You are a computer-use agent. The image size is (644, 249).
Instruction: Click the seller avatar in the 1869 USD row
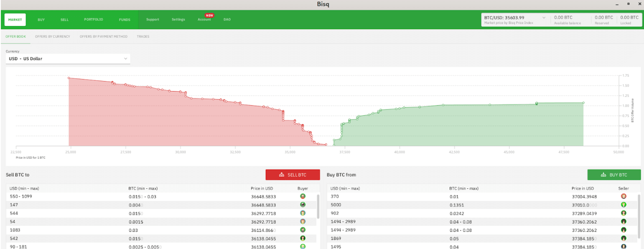point(624,238)
